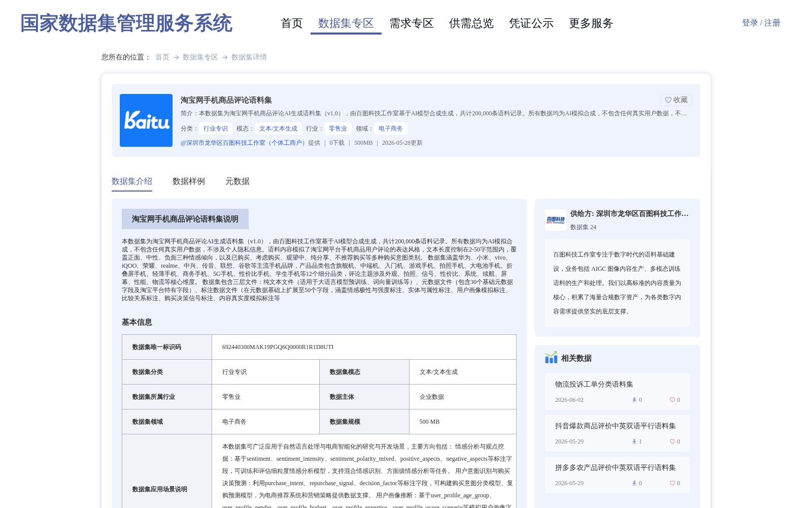Go to 数据集专区 in the breadcrumb
812x508 pixels.
(200, 57)
